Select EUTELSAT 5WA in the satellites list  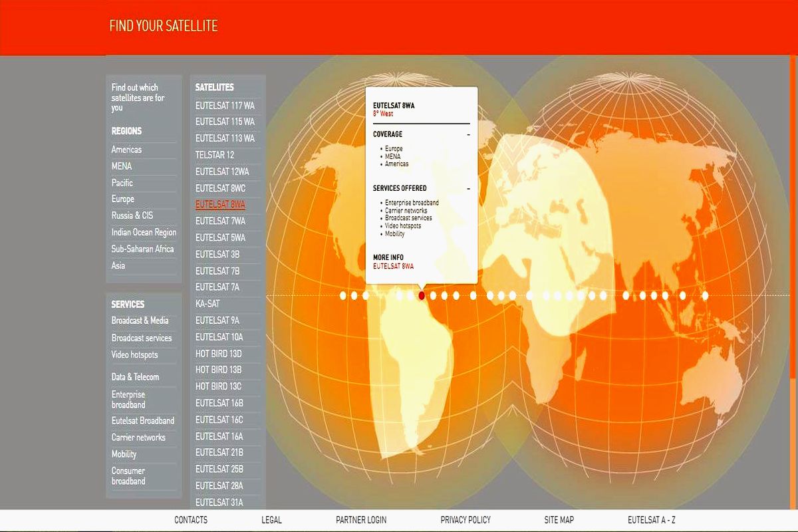click(x=220, y=237)
